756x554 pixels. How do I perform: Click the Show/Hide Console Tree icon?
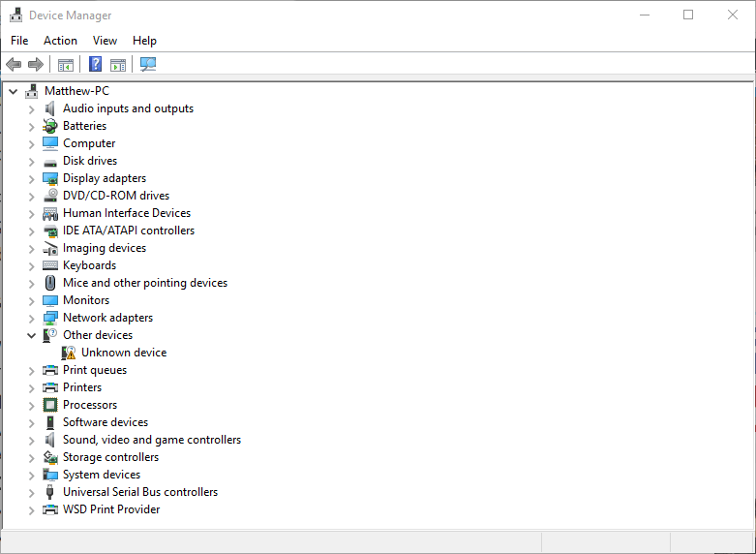tap(66, 64)
